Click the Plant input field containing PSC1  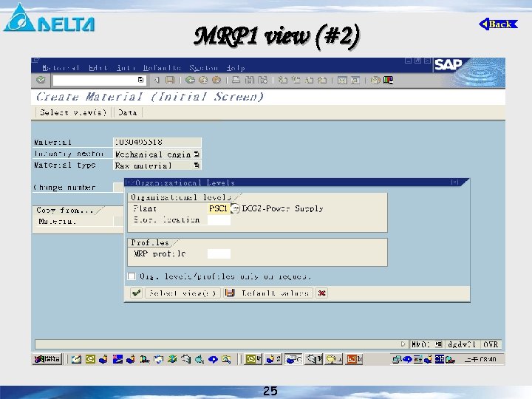tap(219, 208)
